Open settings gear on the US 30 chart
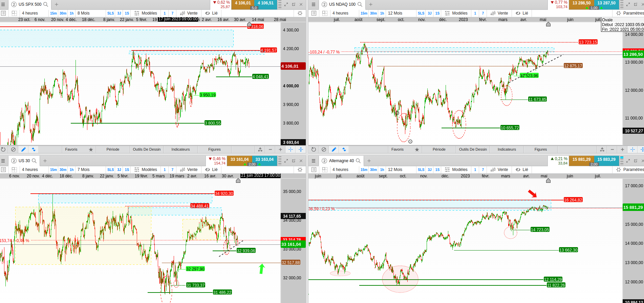Image resolution: width=644 pixels, height=303 pixels. click(300, 170)
